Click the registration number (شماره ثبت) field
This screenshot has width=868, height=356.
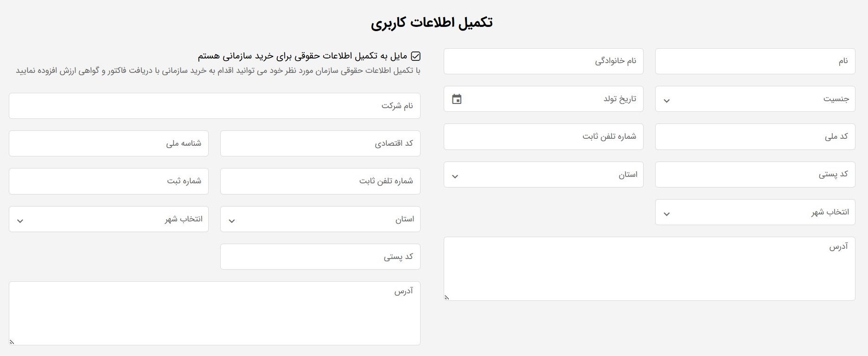pos(108,181)
